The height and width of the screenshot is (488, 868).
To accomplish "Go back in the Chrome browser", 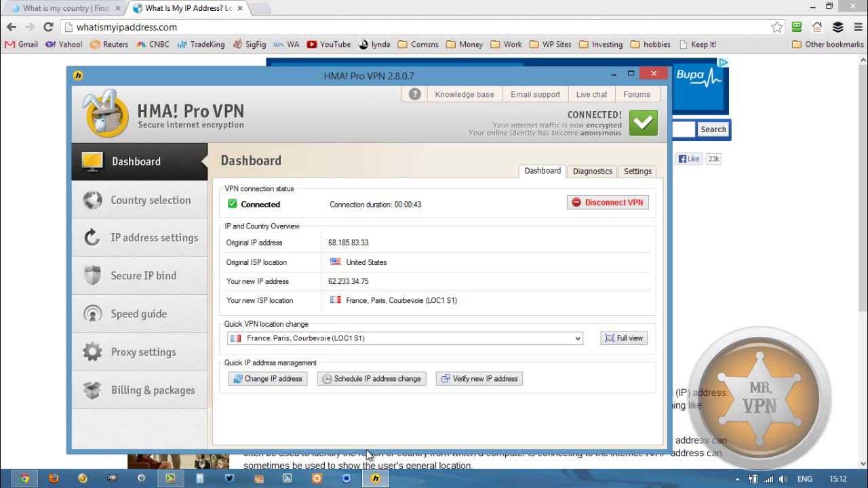I will (x=12, y=27).
